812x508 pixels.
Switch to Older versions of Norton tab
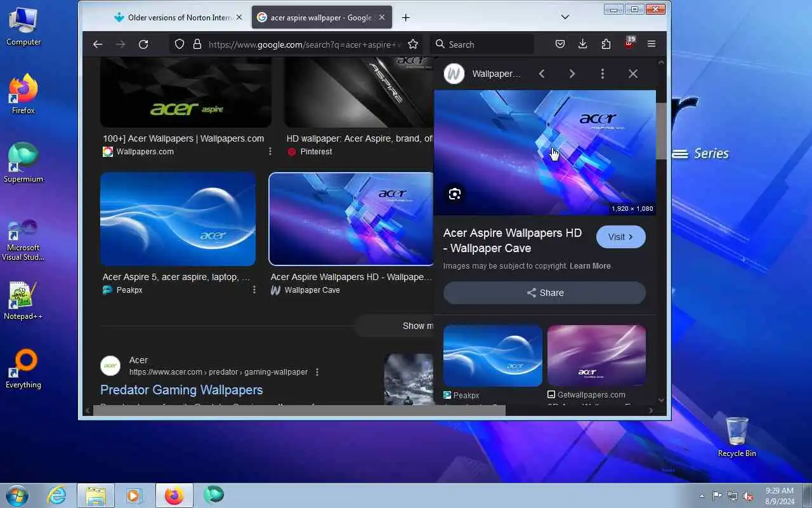click(x=178, y=18)
